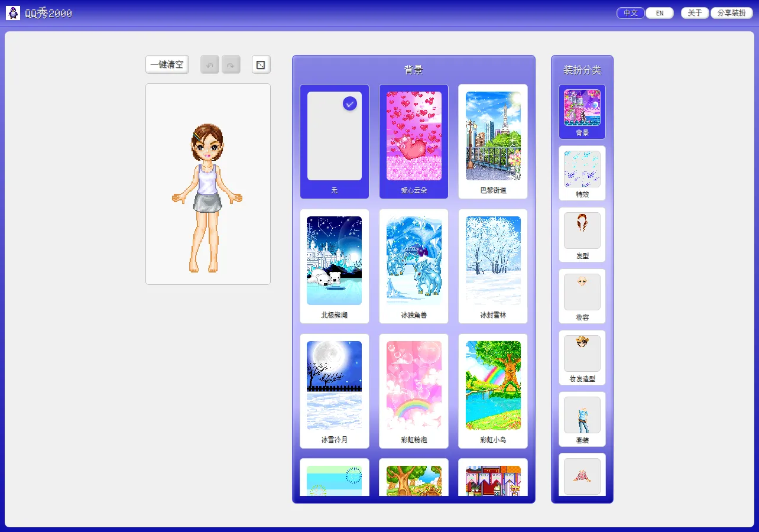This screenshot has height=532, width=759.
Task: Apply the 巴黎街道 background
Action: pos(493,141)
